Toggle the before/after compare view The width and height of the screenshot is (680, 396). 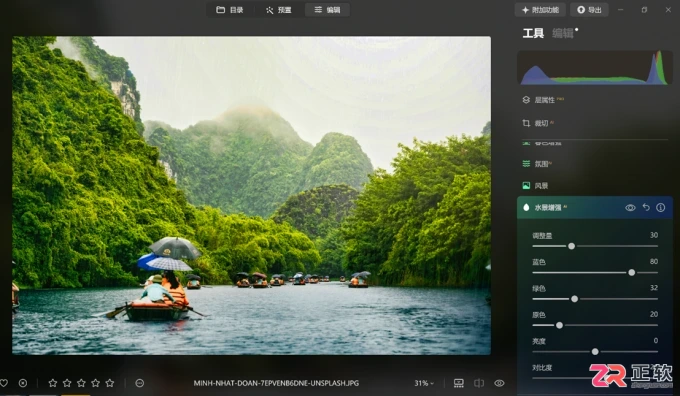pos(479,383)
